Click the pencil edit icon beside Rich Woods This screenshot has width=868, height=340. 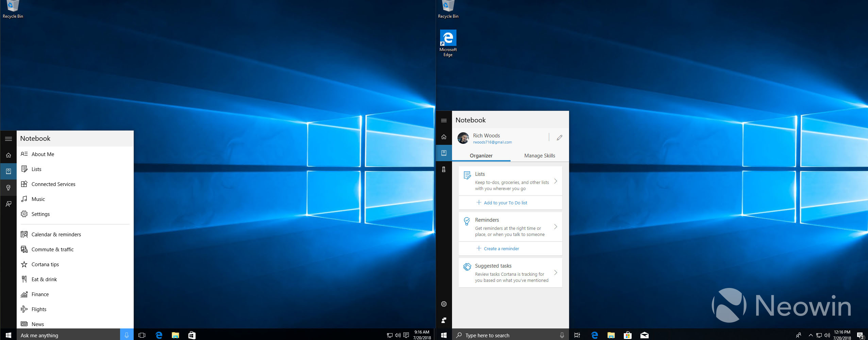click(560, 138)
